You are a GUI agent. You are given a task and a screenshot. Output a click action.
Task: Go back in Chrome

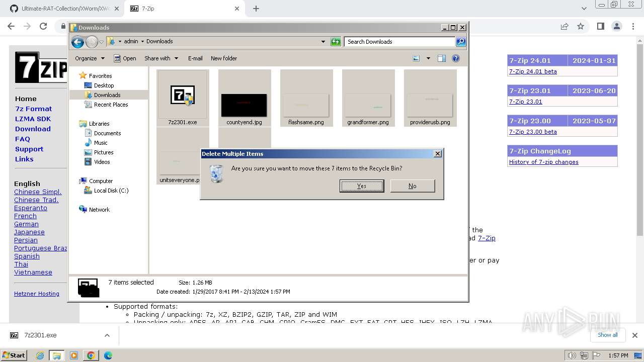click(11, 26)
